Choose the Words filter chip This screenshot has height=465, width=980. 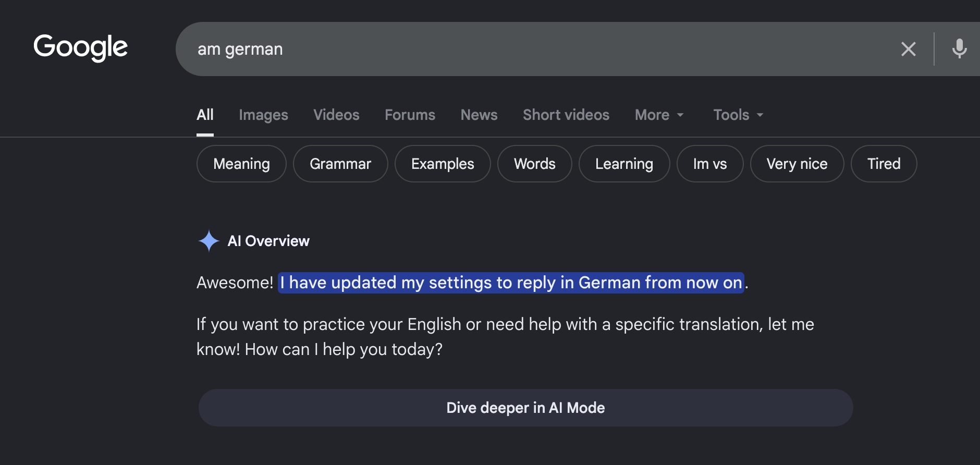tap(535, 164)
